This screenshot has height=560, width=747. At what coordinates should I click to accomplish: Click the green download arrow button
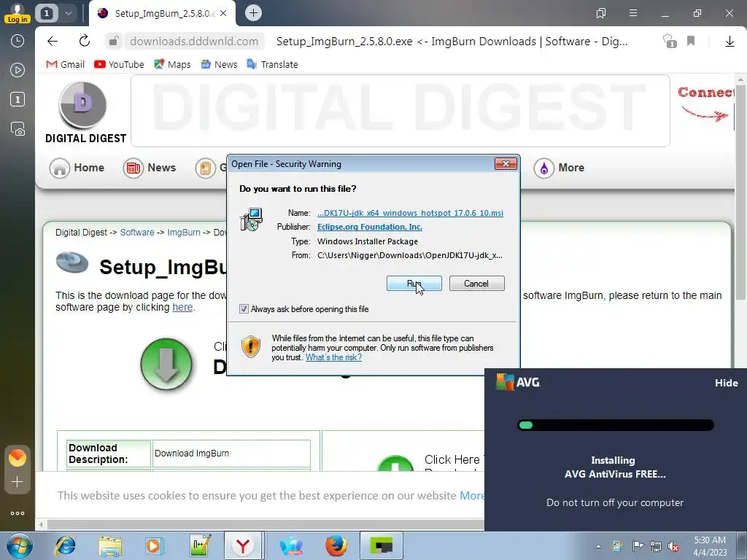166,365
